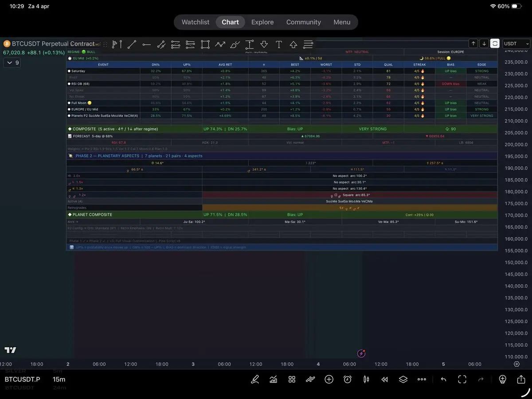Open the indicators chart icon
The image size is (532, 399).
[x=273, y=379]
